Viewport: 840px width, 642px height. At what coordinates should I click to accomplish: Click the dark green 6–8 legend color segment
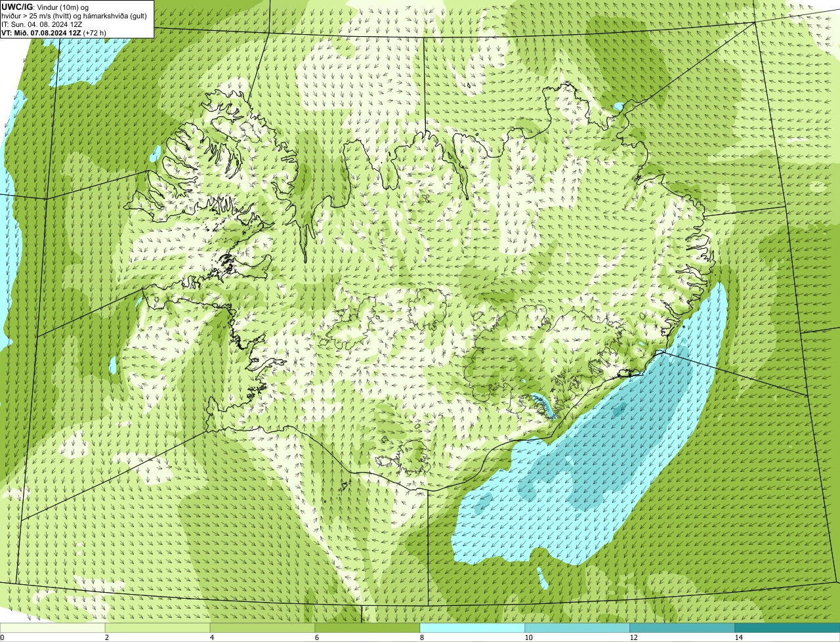367,628
